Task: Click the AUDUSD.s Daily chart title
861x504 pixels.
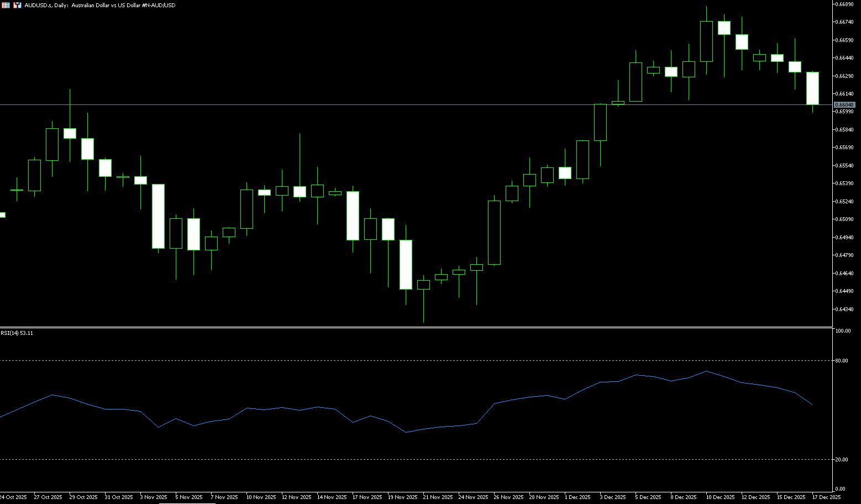Action: point(99,5)
